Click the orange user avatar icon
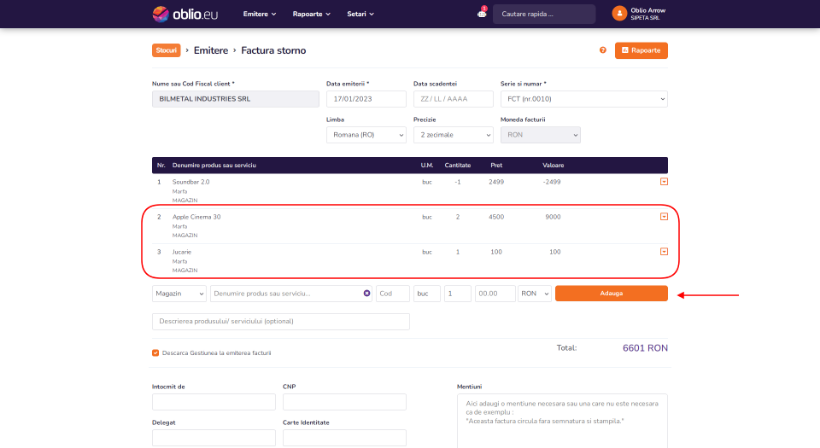 coord(619,14)
